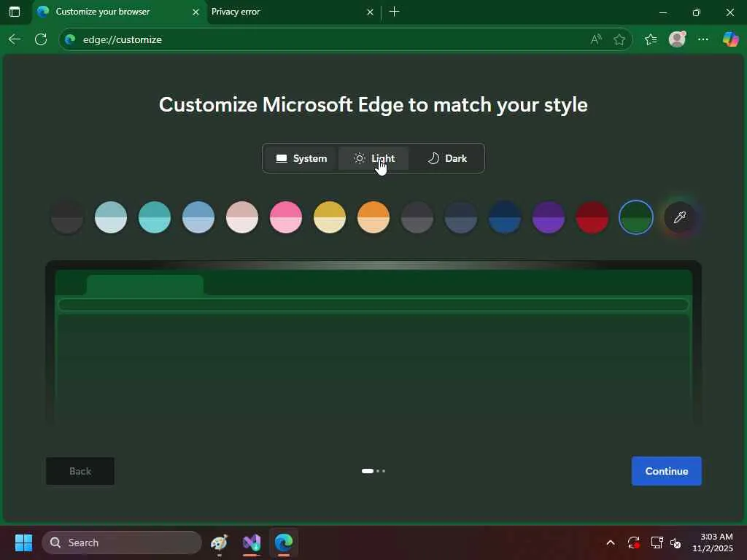747x560 pixels.
Task: Pick the selected dark green color swatch
Action: (x=636, y=217)
